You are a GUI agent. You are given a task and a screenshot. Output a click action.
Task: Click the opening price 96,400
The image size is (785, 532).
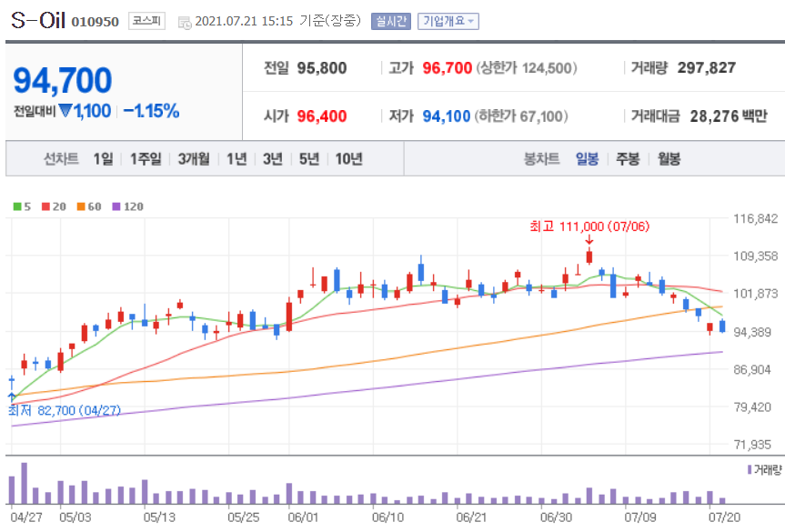(322, 116)
